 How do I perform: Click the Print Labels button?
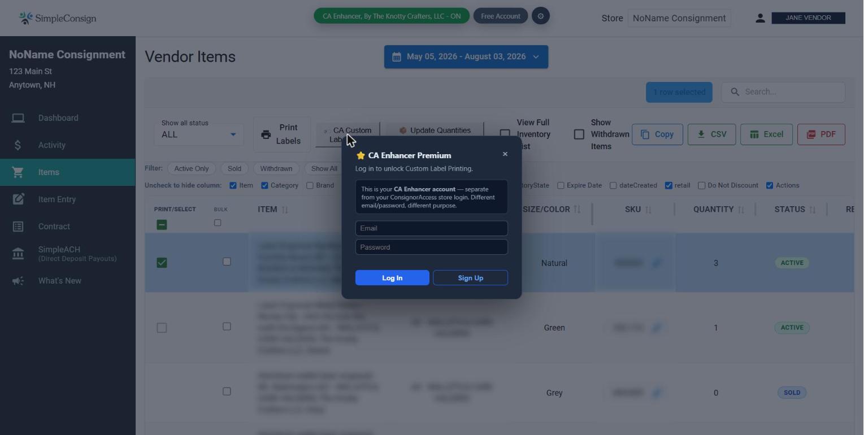click(x=282, y=134)
